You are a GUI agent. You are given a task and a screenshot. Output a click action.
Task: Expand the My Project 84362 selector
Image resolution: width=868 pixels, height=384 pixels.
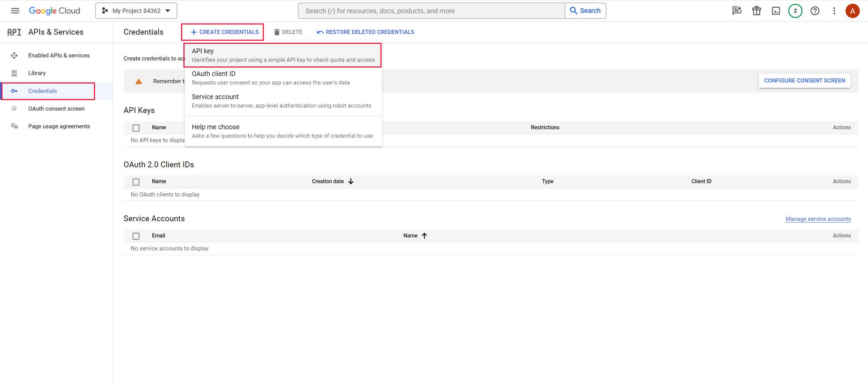pos(136,11)
